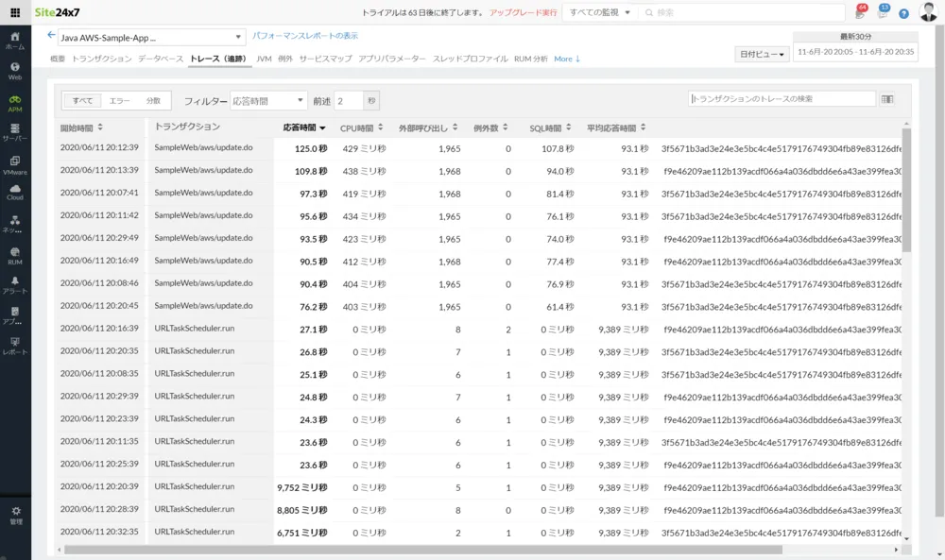Sort by 開始時間 column
945x560 pixels.
pyautogui.click(x=81, y=127)
